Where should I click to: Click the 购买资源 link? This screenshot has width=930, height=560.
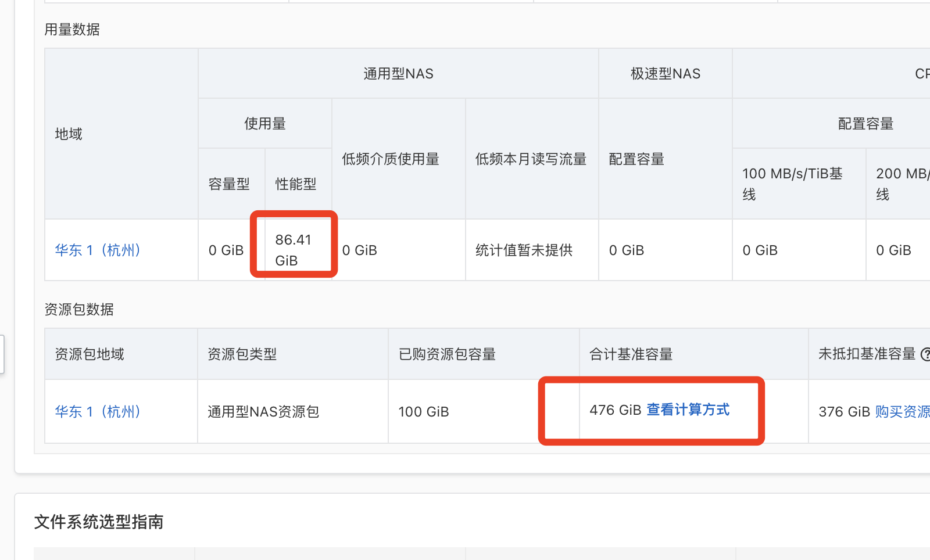[902, 412]
